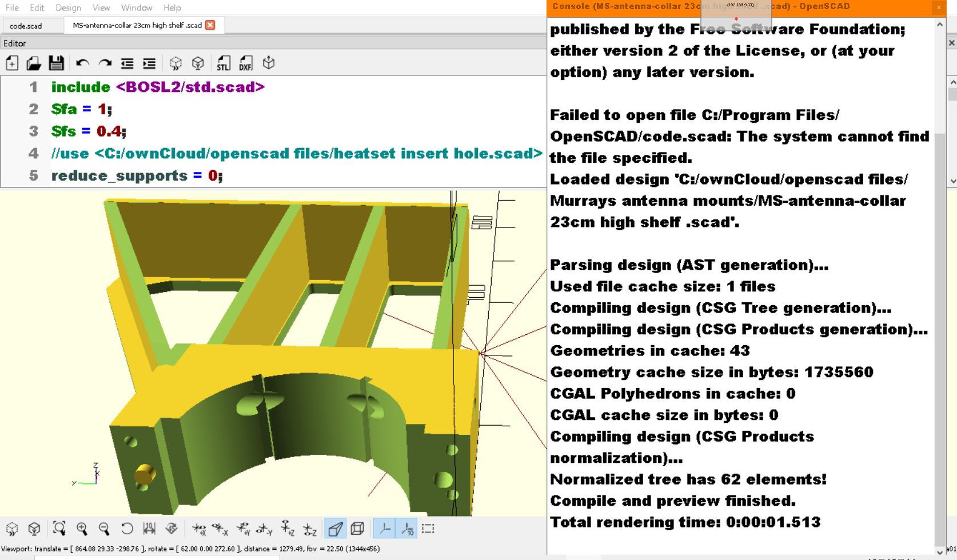Zoom in on the 3D preview
957x560 pixels.
[x=82, y=529]
